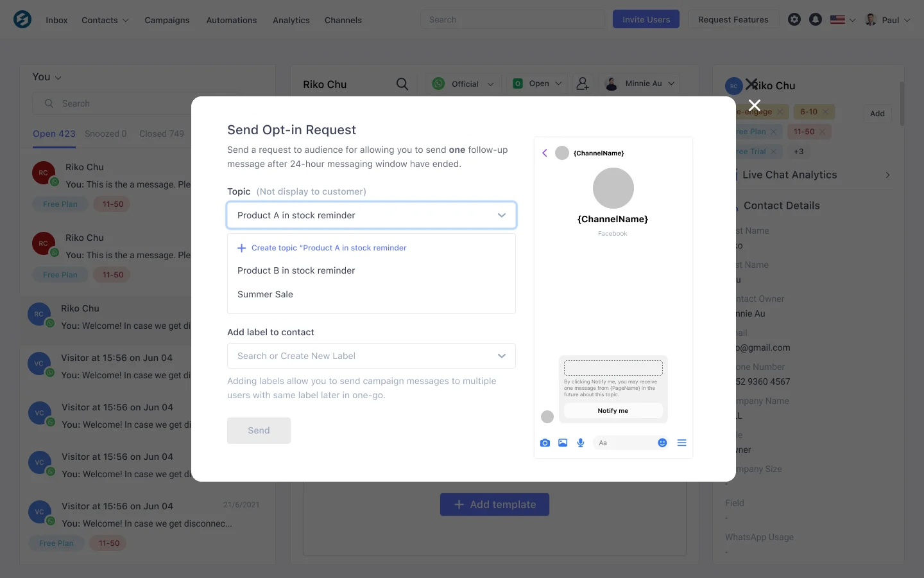The height and width of the screenshot is (578, 924).
Task: Click the search magnifier beside Riko Chu
Action: coord(402,83)
